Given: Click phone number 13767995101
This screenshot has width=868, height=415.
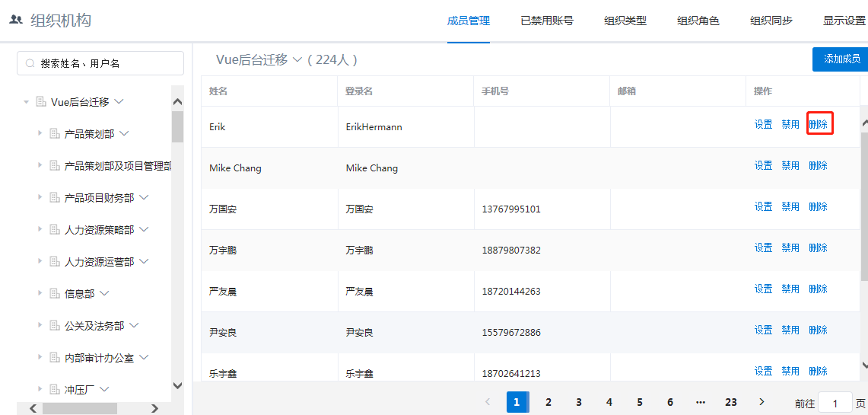Looking at the screenshot, I should click(511, 209).
